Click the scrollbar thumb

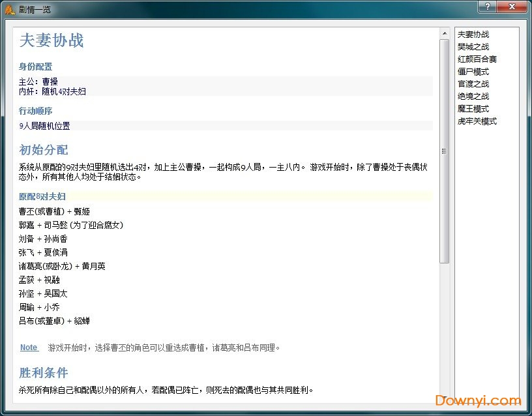click(444, 150)
